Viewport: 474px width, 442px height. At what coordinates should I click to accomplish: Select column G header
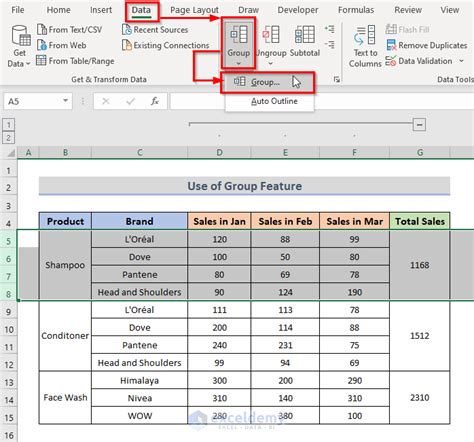coord(420,153)
